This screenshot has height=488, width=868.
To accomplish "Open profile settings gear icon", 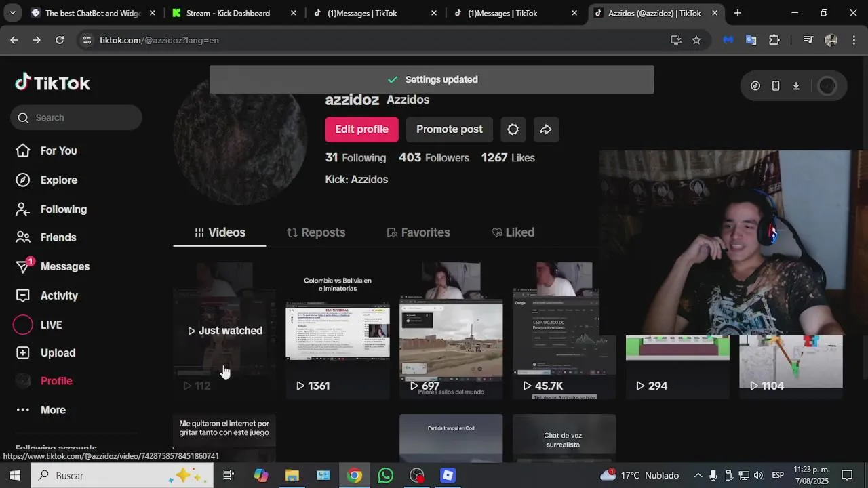I will [513, 129].
